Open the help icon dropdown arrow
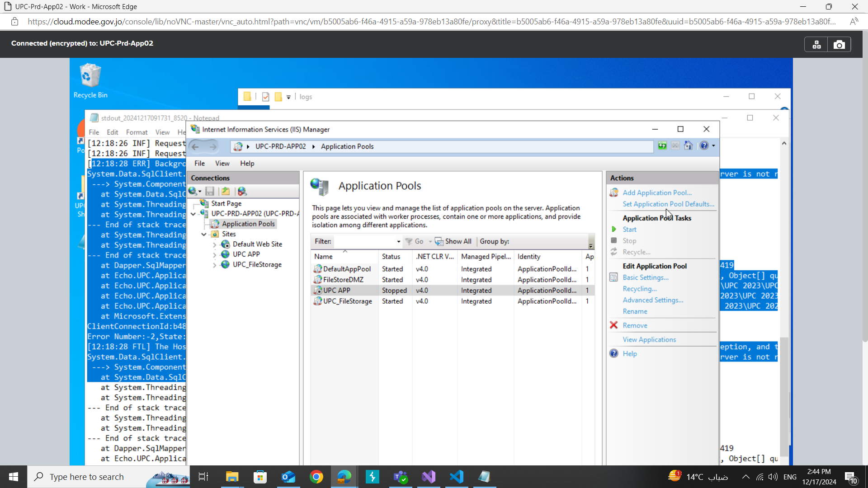This screenshot has width=868, height=488. point(713,145)
